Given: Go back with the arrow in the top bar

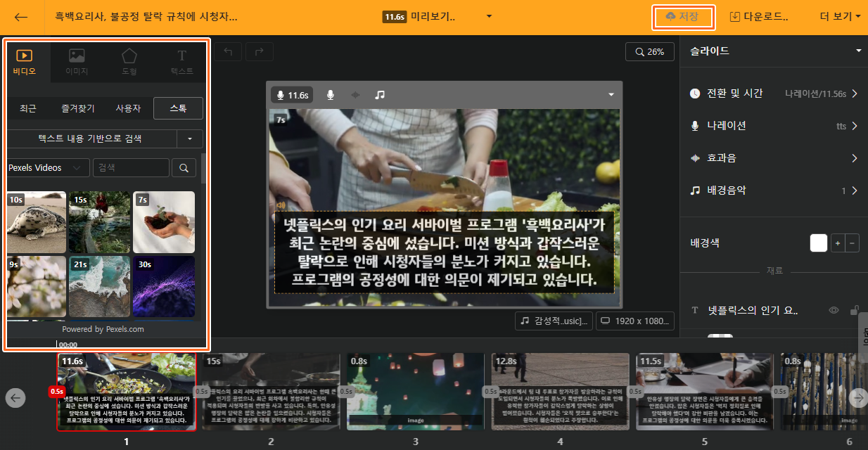Looking at the screenshot, I should coord(22,17).
